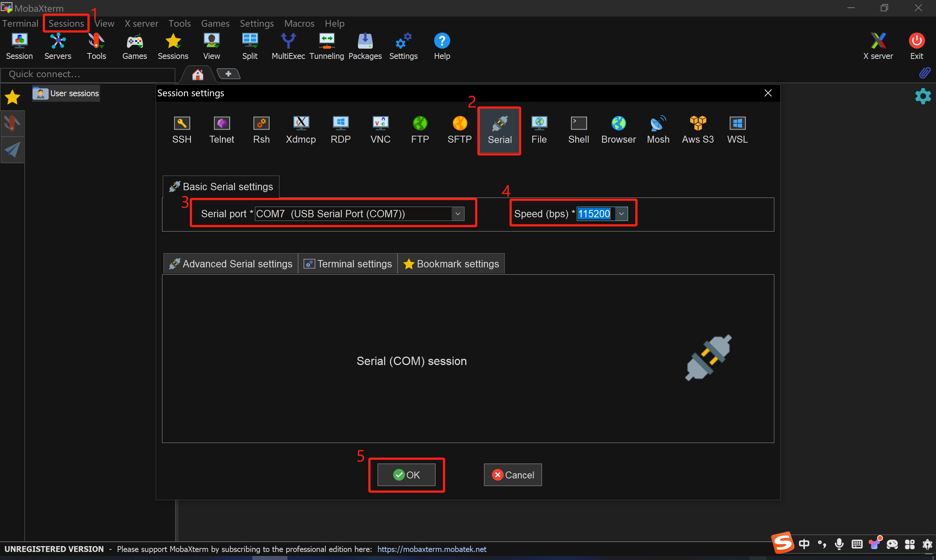Click the Quick connect field
The image size is (936, 560).
coord(88,74)
